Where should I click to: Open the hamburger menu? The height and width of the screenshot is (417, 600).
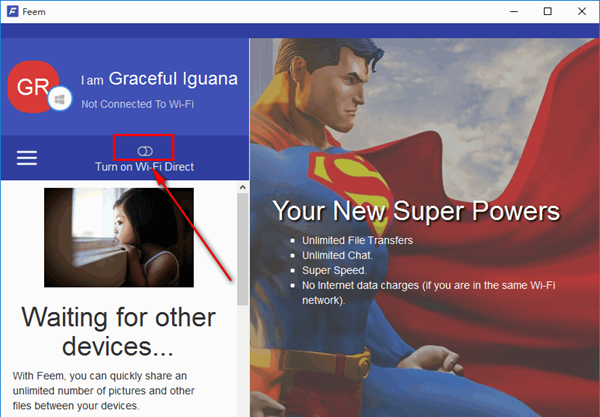pyautogui.click(x=27, y=158)
